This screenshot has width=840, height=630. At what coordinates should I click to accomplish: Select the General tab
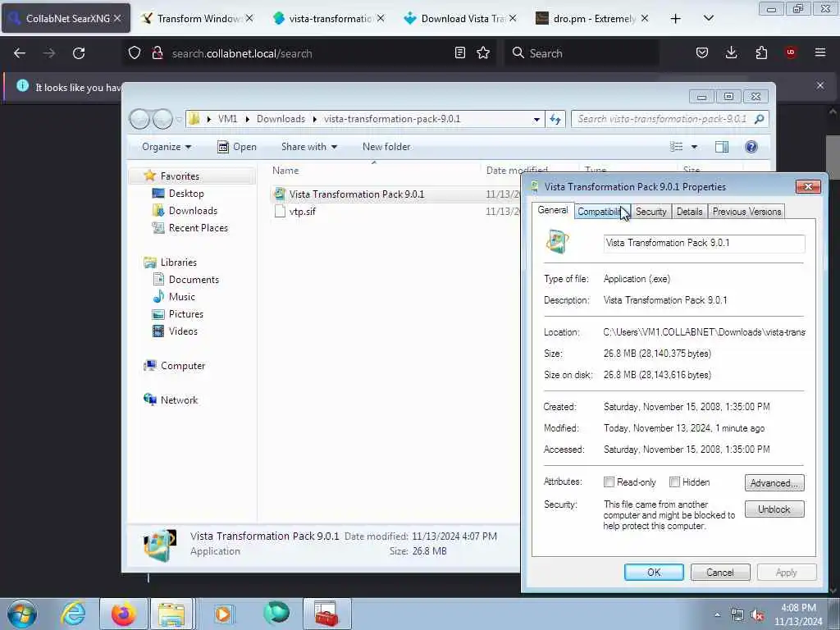553,210
